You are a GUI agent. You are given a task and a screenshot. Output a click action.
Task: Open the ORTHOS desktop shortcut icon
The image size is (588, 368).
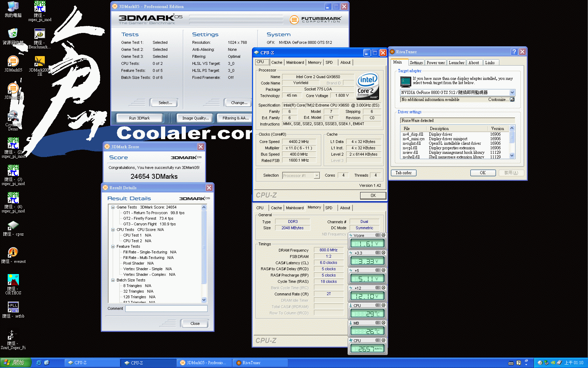click(13, 284)
